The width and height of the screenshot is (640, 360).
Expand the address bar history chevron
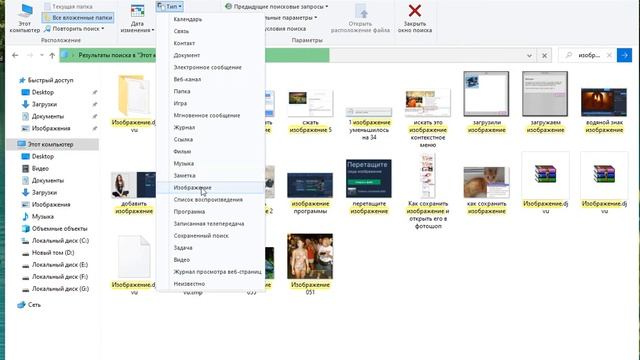[x=529, y=56]
